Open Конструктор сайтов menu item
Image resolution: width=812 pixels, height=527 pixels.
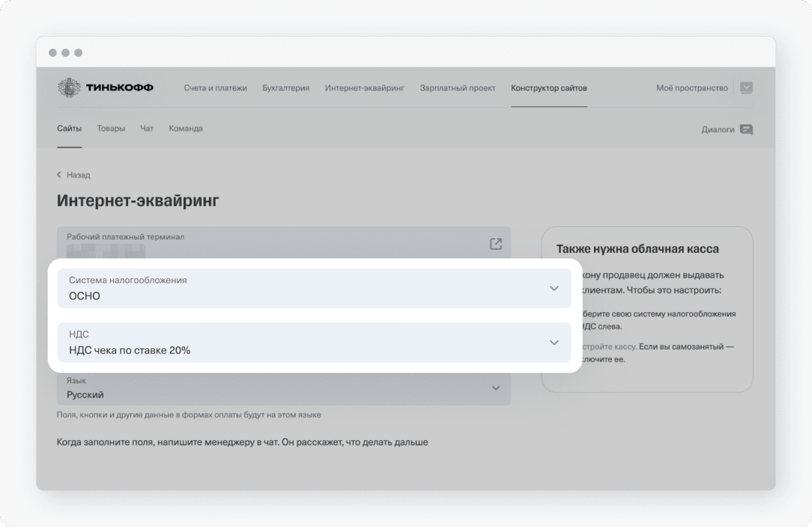point(549,88)
